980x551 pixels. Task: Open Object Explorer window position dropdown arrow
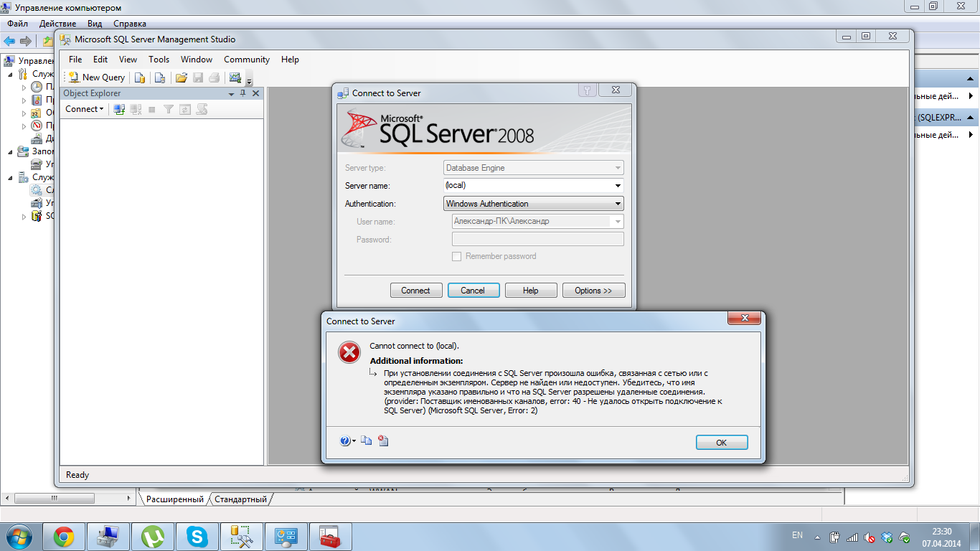231,94
